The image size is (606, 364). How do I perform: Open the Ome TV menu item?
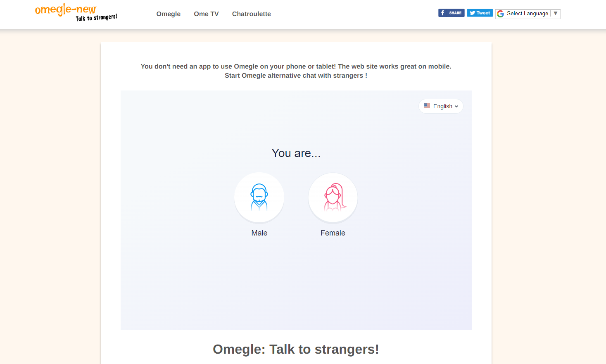pyautogui.click(x=206, y=14)
